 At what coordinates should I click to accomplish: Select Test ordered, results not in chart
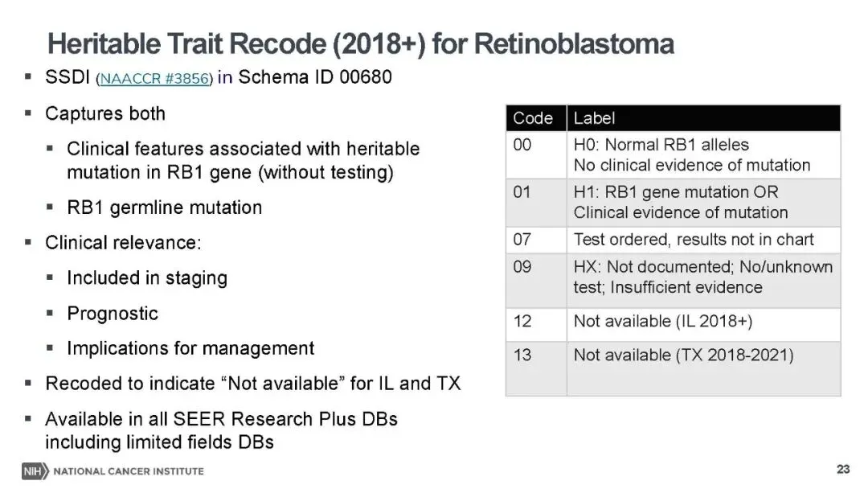[x=694, y=240]
